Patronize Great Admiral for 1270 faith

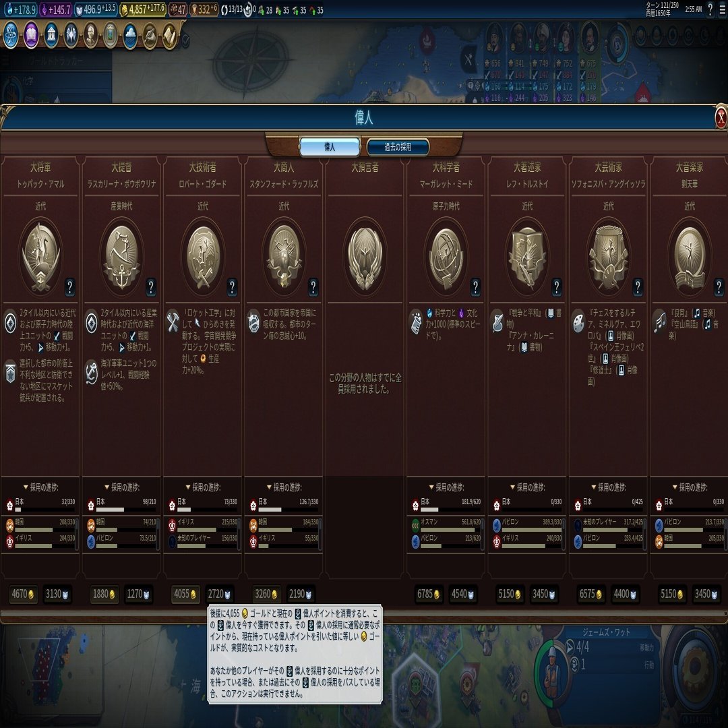tap(138, 594)
